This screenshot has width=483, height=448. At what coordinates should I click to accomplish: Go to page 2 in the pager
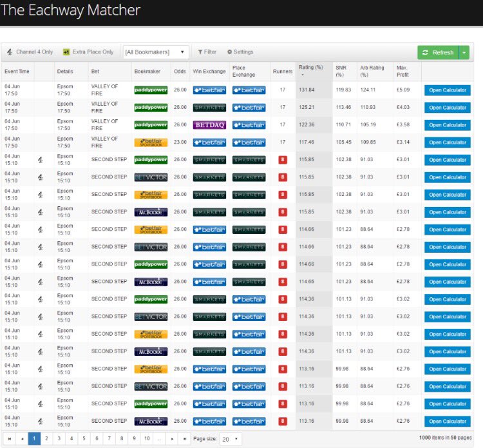pyautogui.click(x=46, y=439)
